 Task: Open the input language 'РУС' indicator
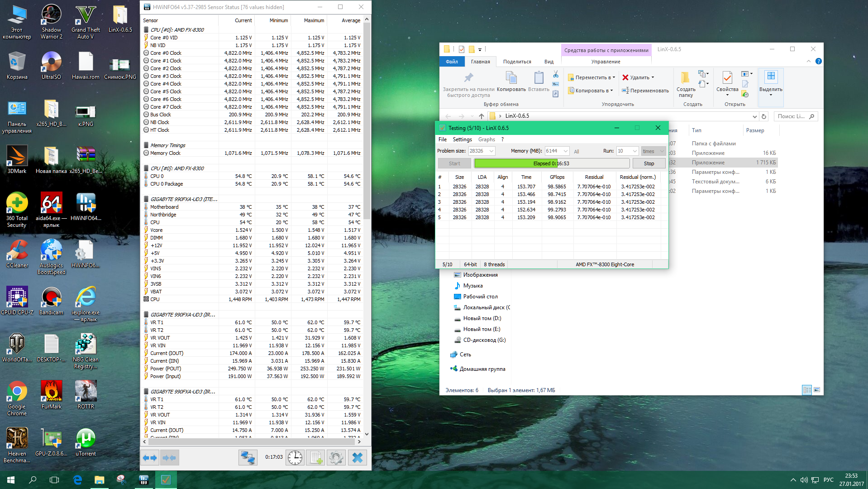click(x=828, y=480)
